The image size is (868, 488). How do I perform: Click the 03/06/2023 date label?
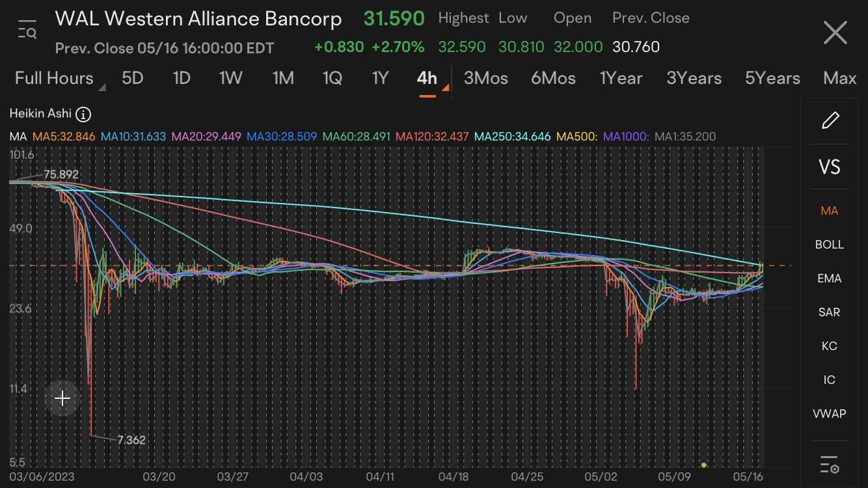[x=42, y=477]
